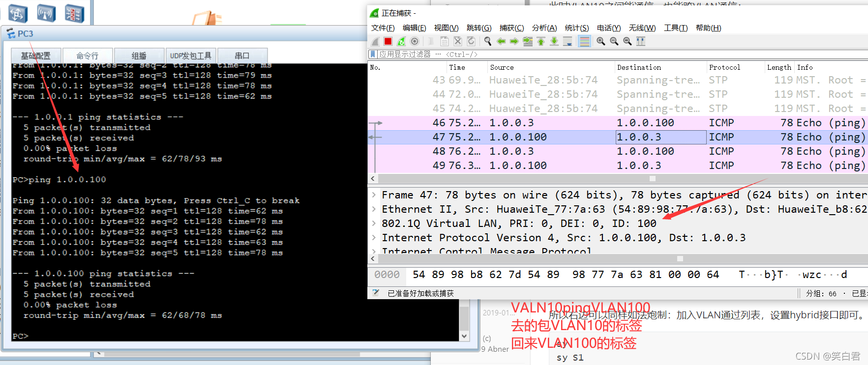868x365 pixels.
Task: Open the 电话(Y) menu
Action: pyautogui.click(x=609, y=28)
